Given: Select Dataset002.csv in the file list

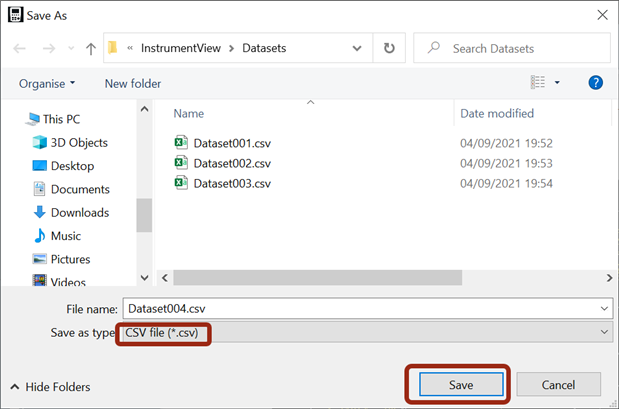Looking at the screenshot, I should click(x=232, y=163).
